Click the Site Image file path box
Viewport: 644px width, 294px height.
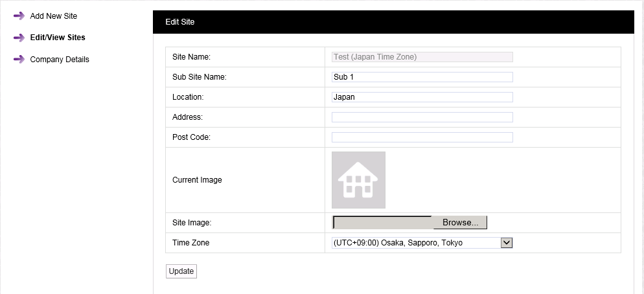coord(382,223)
